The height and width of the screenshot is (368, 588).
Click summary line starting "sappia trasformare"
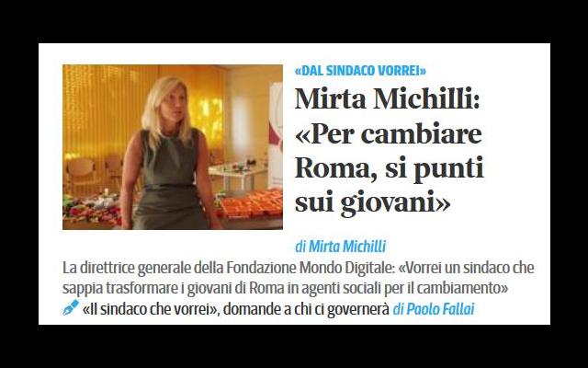(286, 288)
